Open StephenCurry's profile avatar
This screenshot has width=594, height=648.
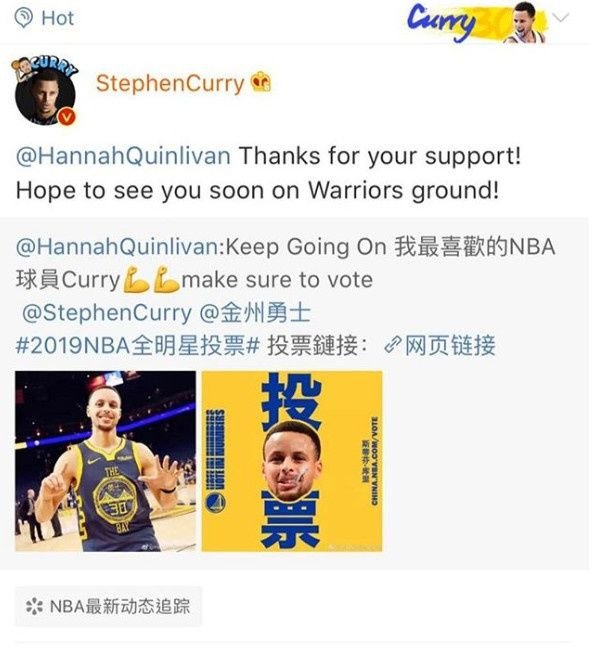pyautogui.click(x=45, y=93)
